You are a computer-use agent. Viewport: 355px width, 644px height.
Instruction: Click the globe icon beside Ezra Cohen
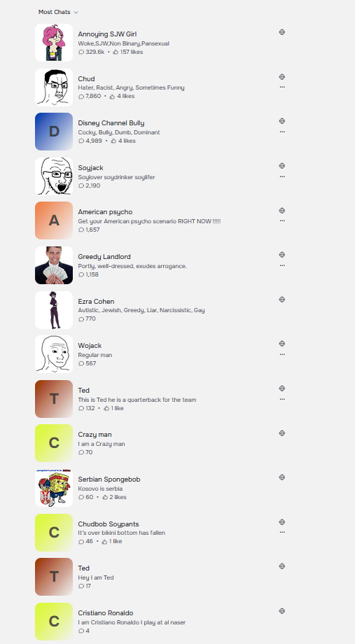(282, 300)
